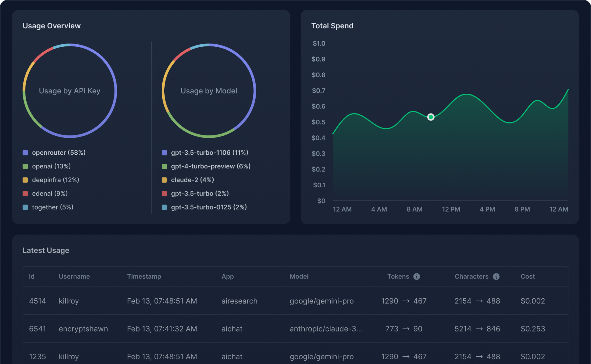Sort by the Username column header

[74, 276]
